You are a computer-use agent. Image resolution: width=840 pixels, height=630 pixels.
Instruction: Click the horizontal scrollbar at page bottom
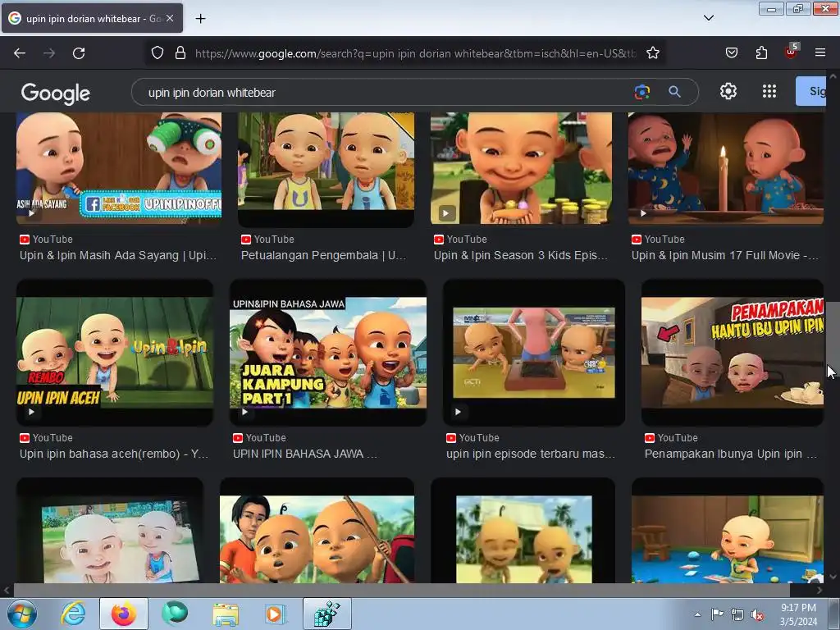tap(400, 590)
